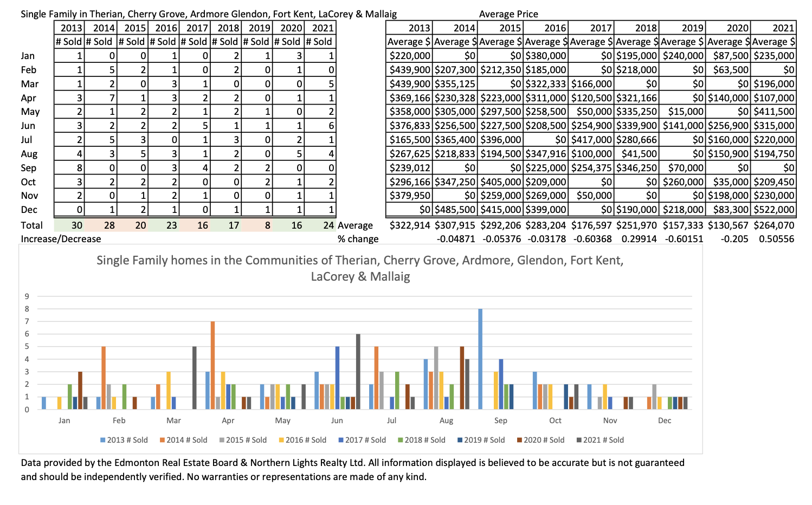Image resolution: width=812 pixels, height=505 pixels.
Task: Click the Sep 2013 sold cell showing 8
Action: (69, 168)
